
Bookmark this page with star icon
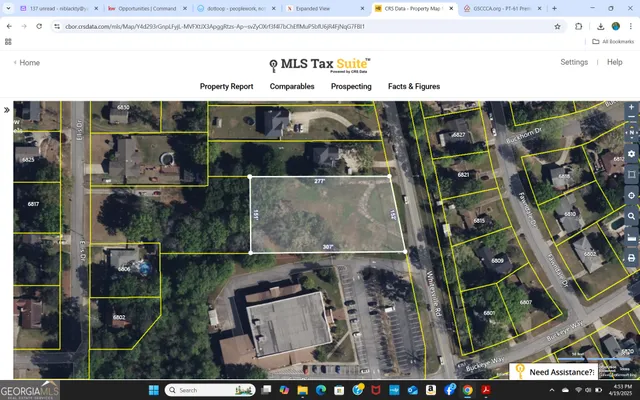[x=557, y=26]
